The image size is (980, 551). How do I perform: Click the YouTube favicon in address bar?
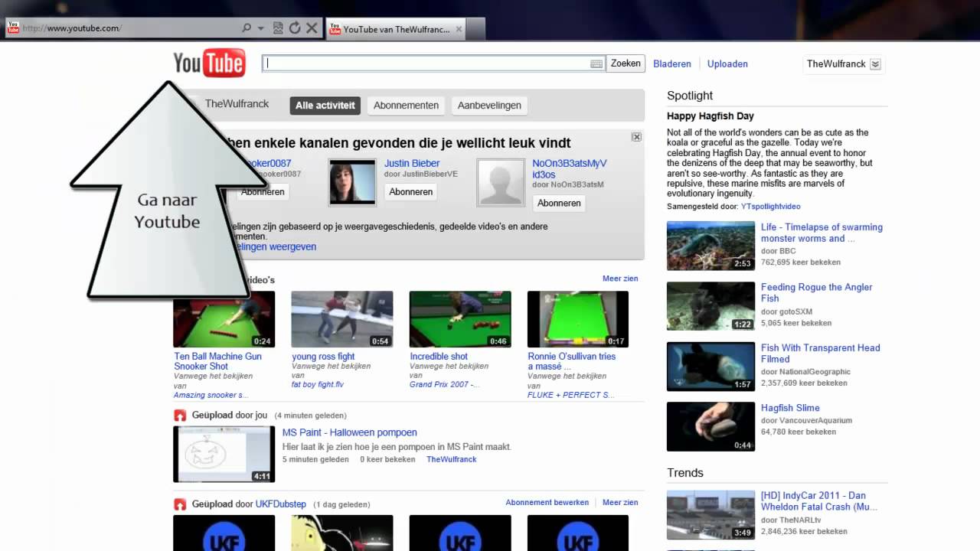(x=13, y=28)
